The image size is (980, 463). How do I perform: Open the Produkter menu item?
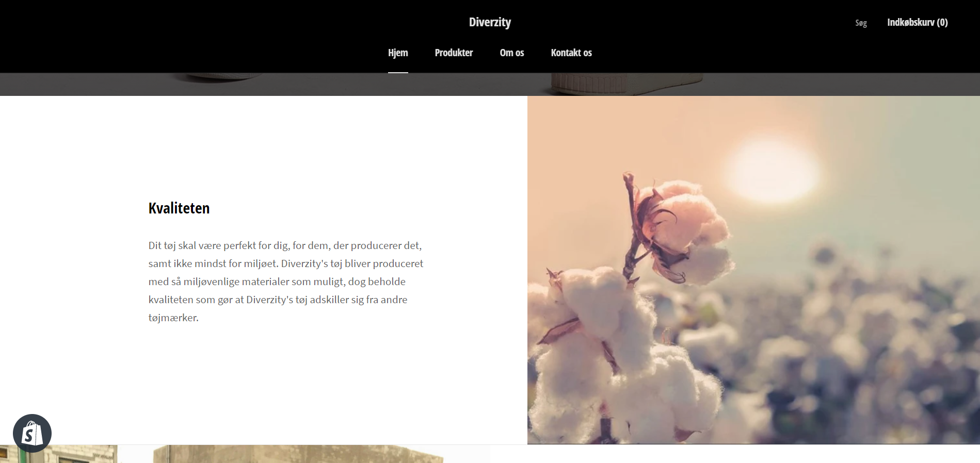pos(454,53)
